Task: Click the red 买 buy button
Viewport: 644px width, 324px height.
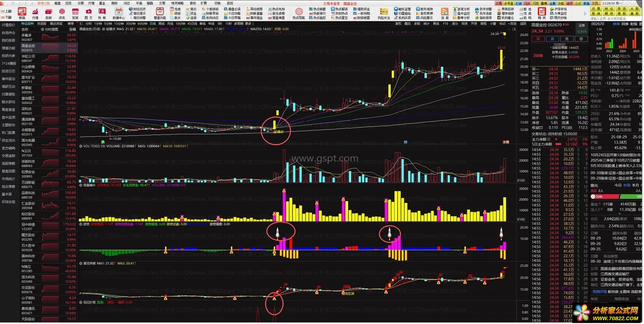Action: 538,39
